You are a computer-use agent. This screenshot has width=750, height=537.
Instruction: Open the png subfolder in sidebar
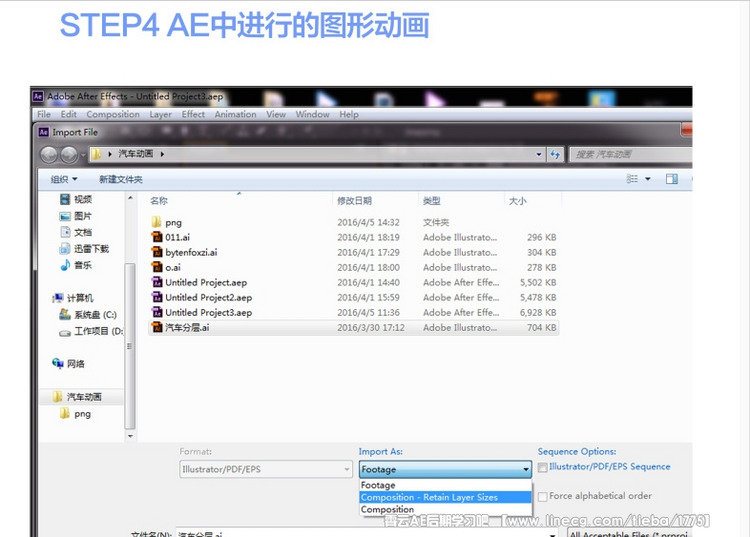[x=76, y=414]
